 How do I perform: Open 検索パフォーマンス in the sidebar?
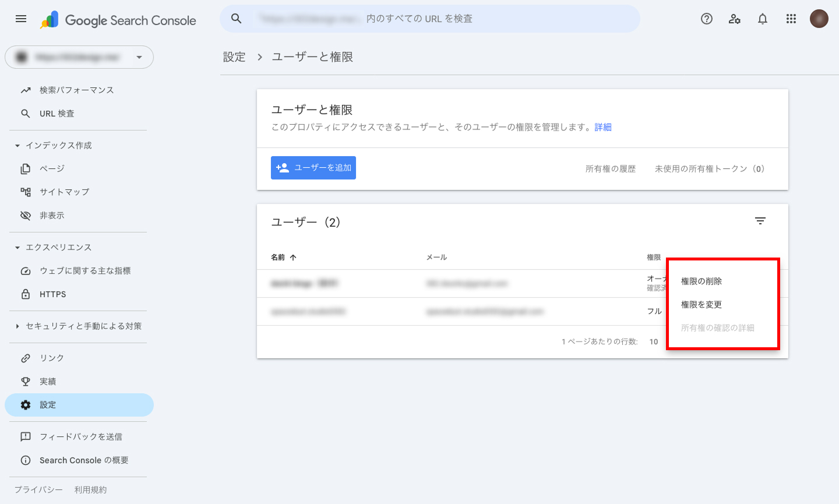coord(76,90)
